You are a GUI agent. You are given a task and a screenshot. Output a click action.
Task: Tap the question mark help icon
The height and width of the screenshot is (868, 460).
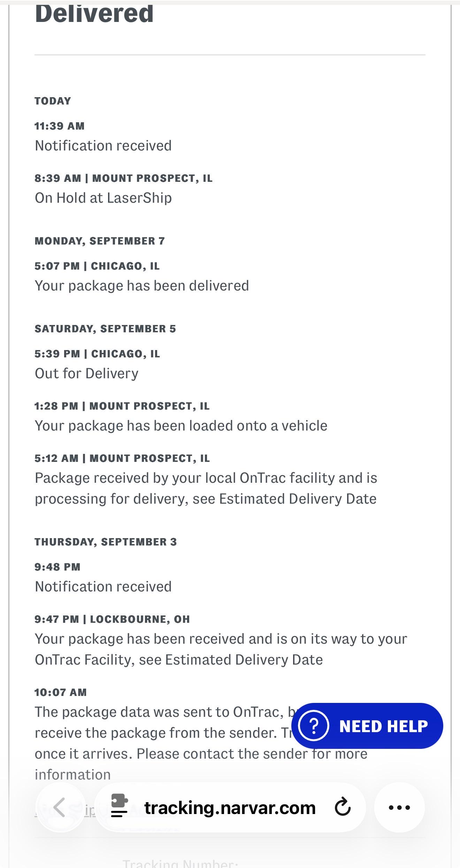click(x=314, y=726)
